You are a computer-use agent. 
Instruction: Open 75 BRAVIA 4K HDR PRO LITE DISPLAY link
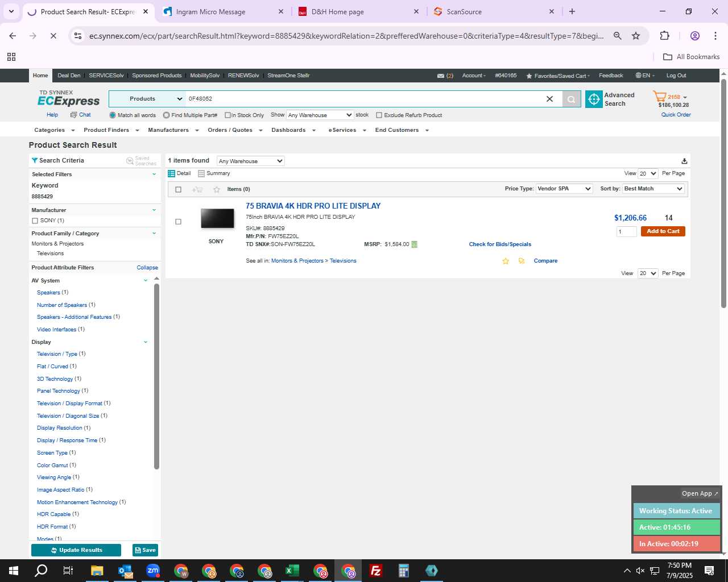(313, 206)
